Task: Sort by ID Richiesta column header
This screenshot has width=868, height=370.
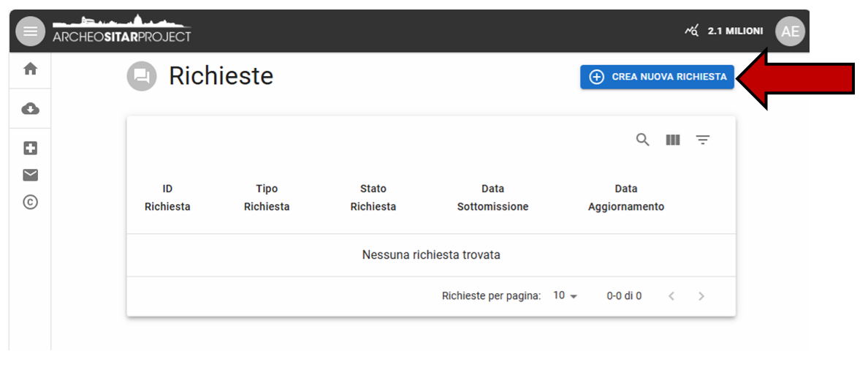Action: coord(167,197)
